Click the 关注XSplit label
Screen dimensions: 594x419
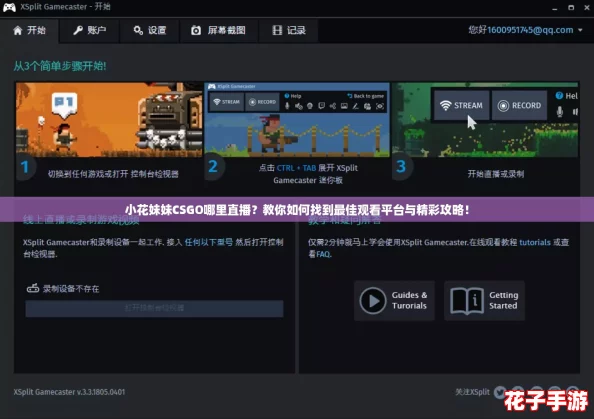tap(472, 392)
